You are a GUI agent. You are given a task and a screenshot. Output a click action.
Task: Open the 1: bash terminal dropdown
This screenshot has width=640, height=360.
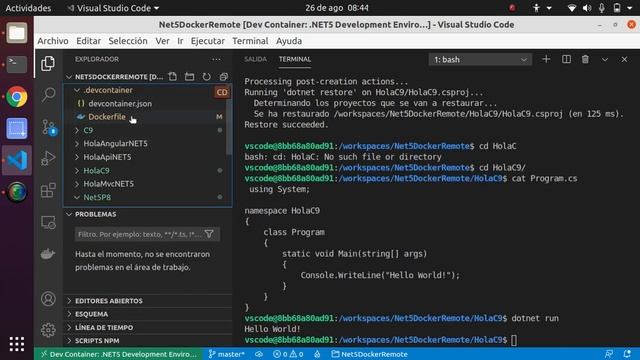[x=480, y=60]
